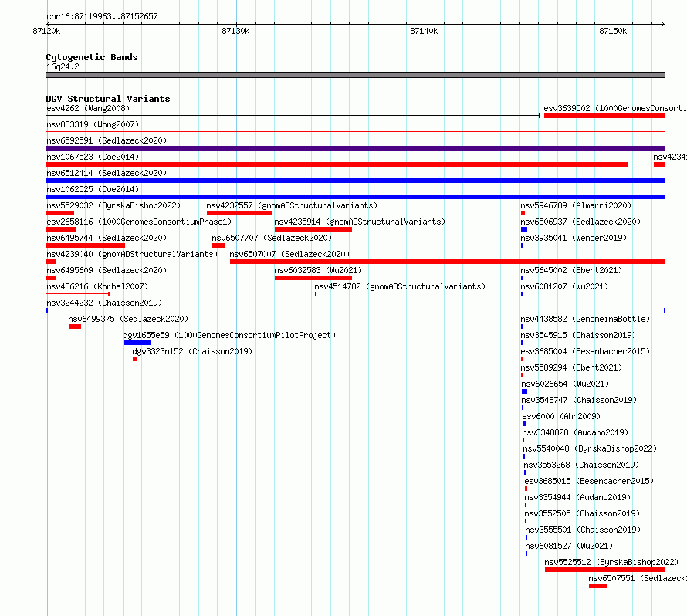Click the red bar under nsv6507551
This screenshot has height=616, width=687.
[597, 586]
